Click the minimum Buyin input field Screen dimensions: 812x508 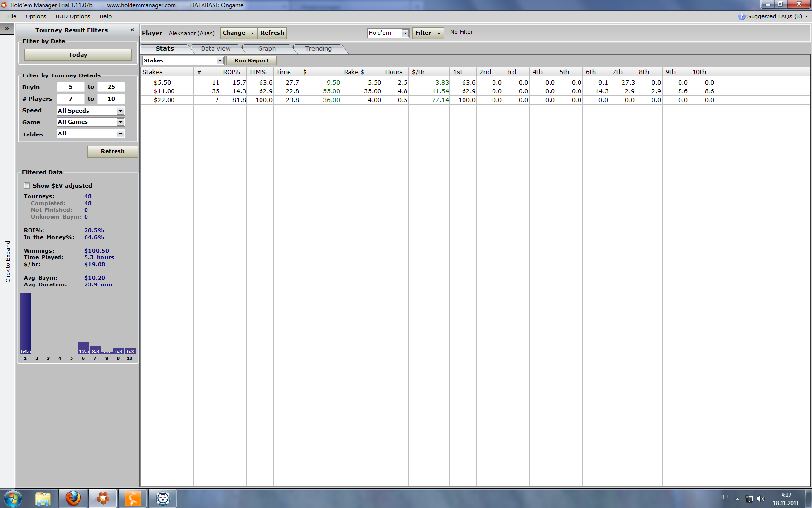pyautogui.click(x=71, y=87)
